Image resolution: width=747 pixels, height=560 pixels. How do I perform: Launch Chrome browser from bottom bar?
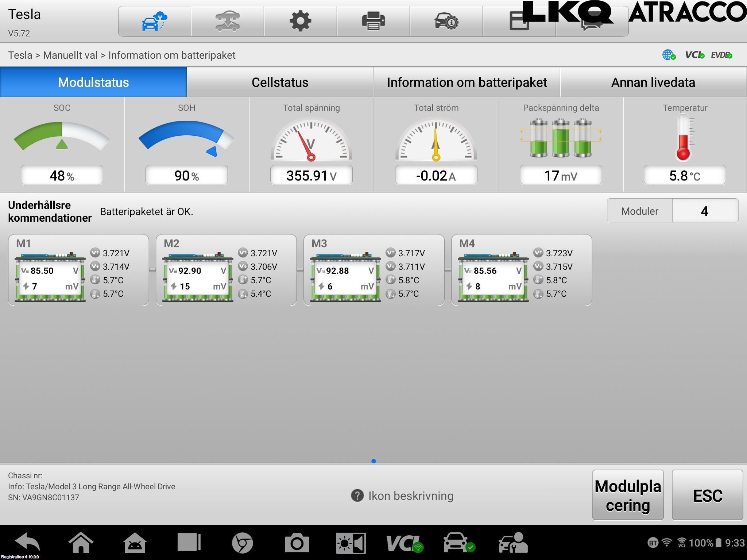click(242, 542)
